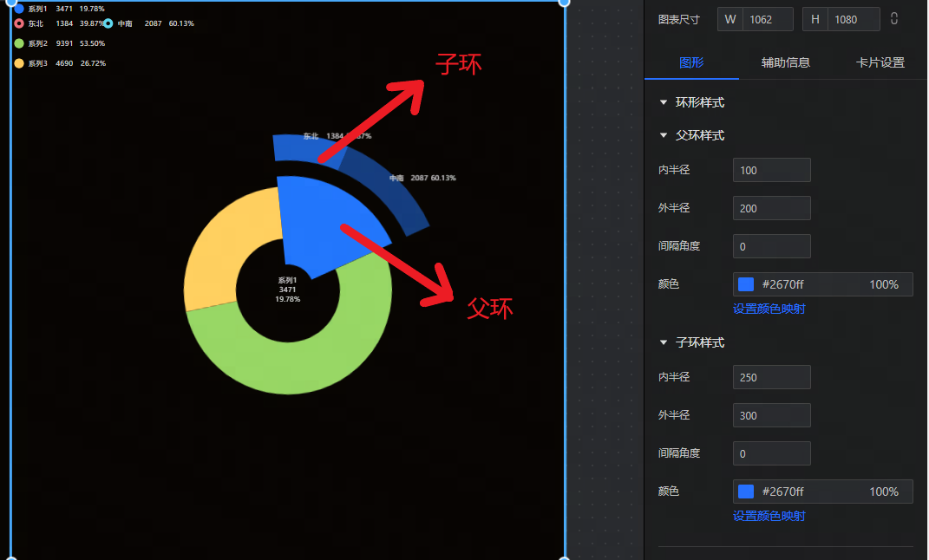Screen dimensions: 929x560
Task: Open the 卡片设置 tab
Action: coord(880,62)
